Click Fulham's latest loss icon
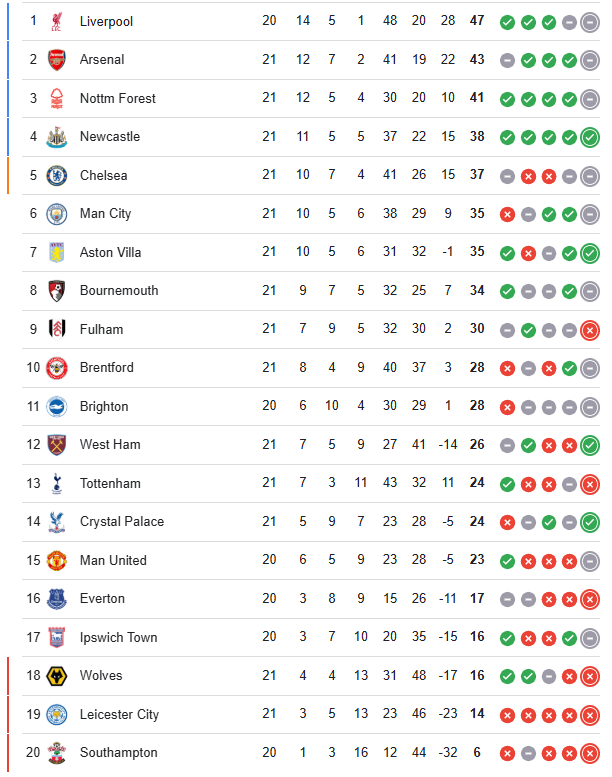This screenshot has width=612, height=777. (590, 330)
